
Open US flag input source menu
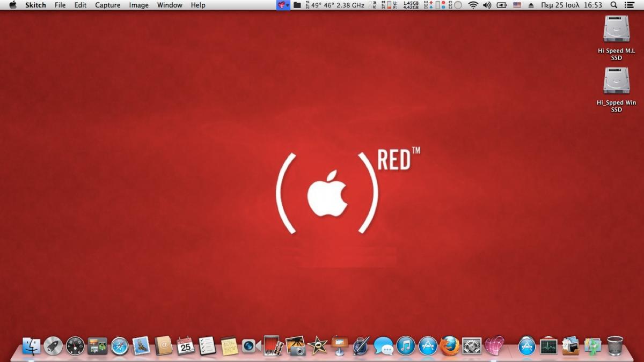[x=517, y=5]
